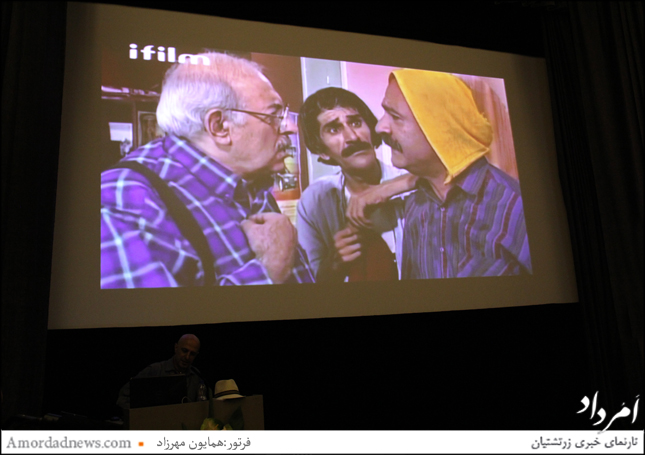The image size is (645, 455).
Task: Click the Amordadnews.com website text
Action: click(69, 443)
